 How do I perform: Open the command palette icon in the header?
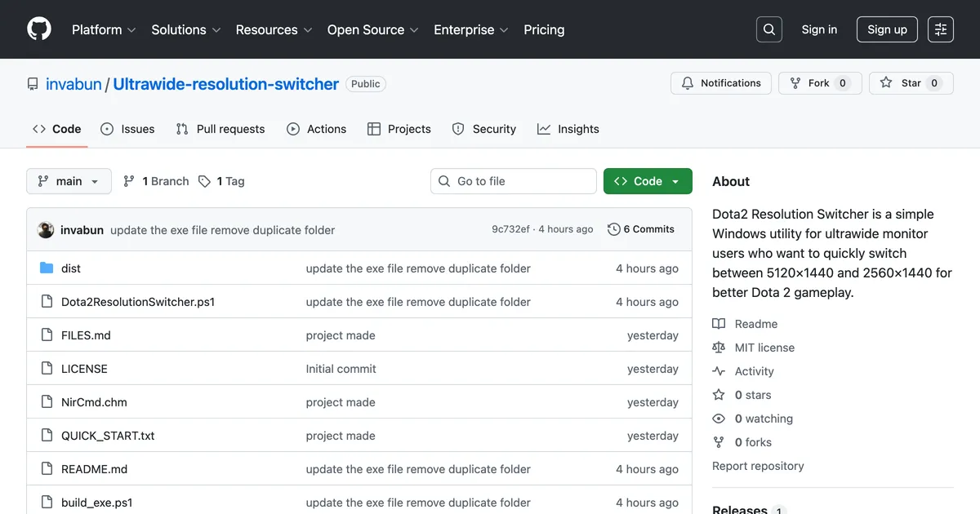(940, 29)
